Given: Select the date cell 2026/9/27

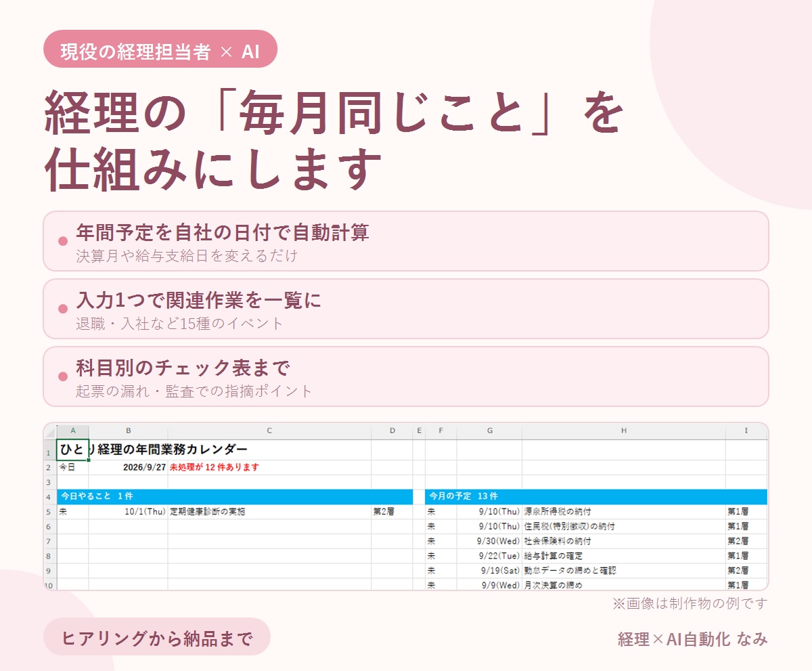Looking at the screenshot, I should pos(144,467).
